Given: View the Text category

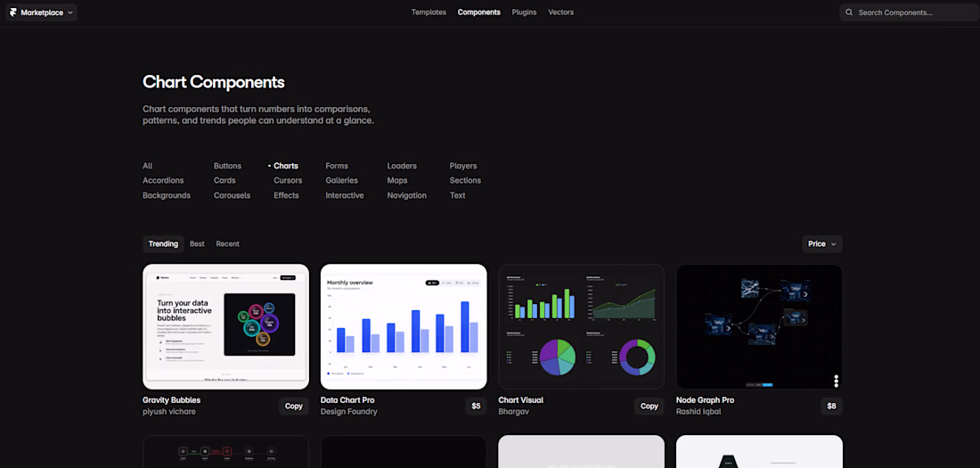Looking at the screenshot, I should 458,195.
